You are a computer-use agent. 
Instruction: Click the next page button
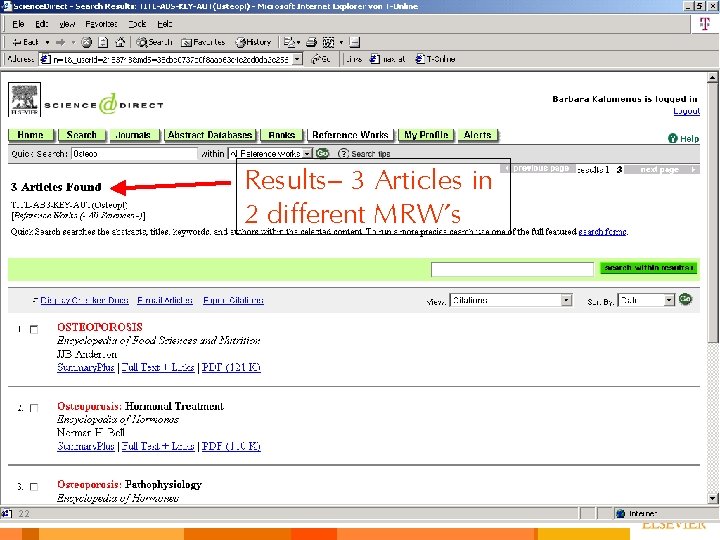coord(661,169)
